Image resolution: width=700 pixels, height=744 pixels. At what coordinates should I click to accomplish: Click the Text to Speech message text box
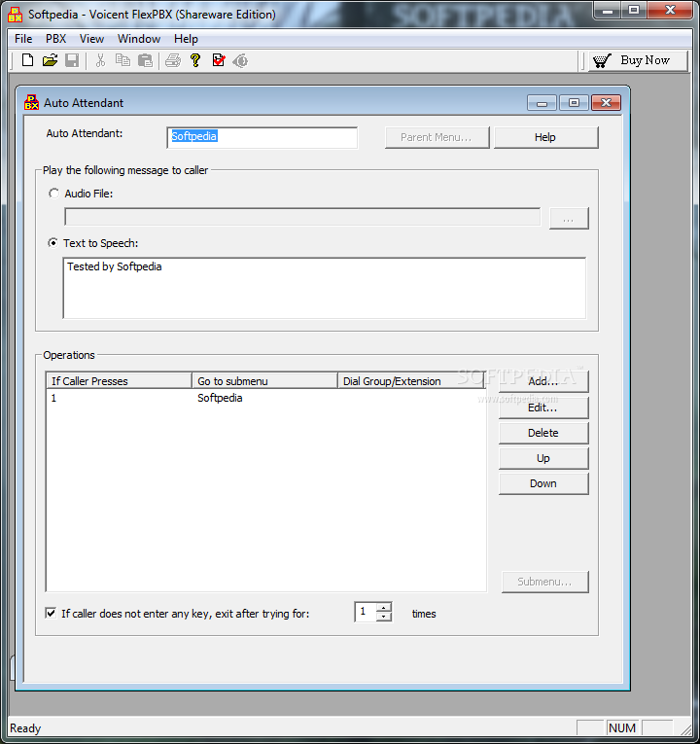[325, 289]
